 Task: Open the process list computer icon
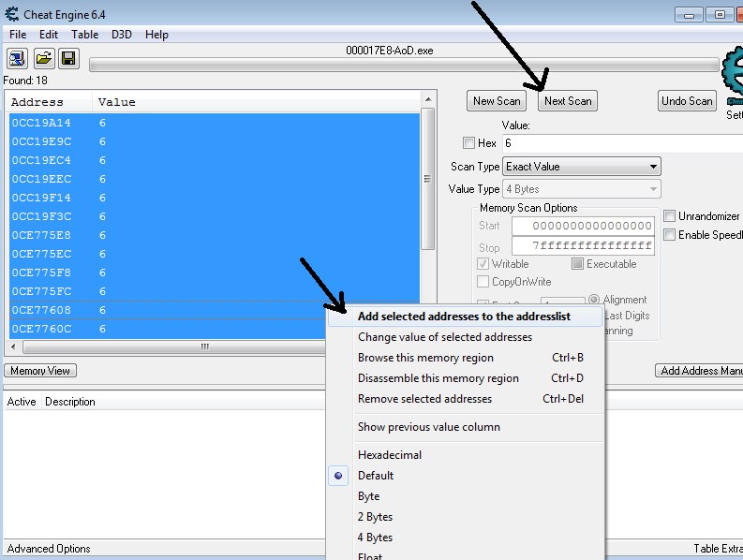click(x=17, y=59)
